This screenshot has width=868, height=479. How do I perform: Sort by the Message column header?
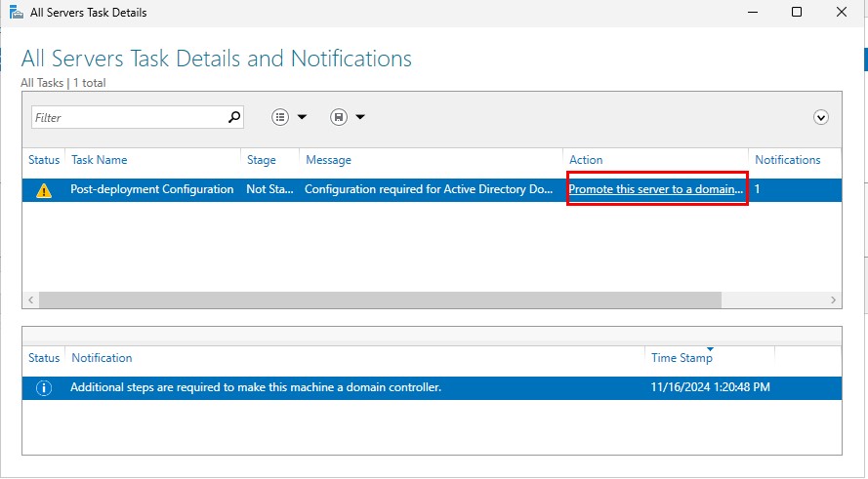click(328, 160)
